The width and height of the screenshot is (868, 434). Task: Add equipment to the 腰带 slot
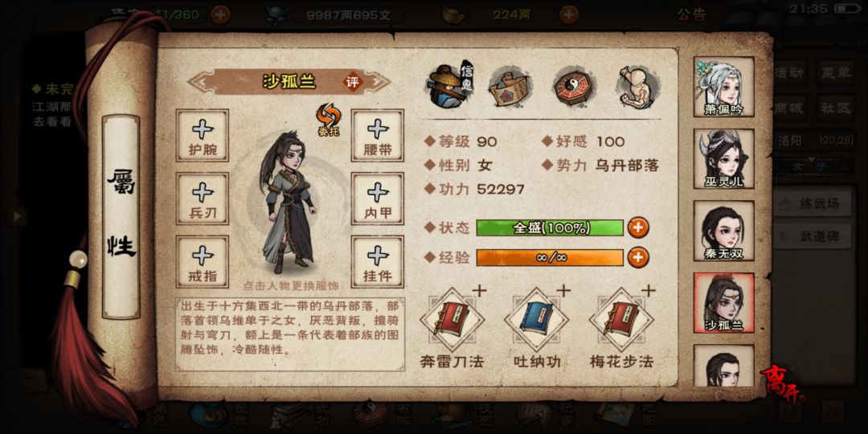[x=378, y=136]
